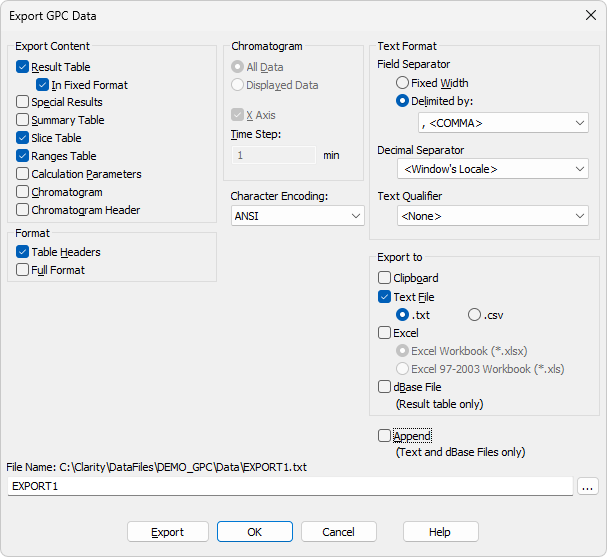Enable the Append checkbox
Image resolution: width=607 pixels, height=557 pixels.
[x=384, y=436]
